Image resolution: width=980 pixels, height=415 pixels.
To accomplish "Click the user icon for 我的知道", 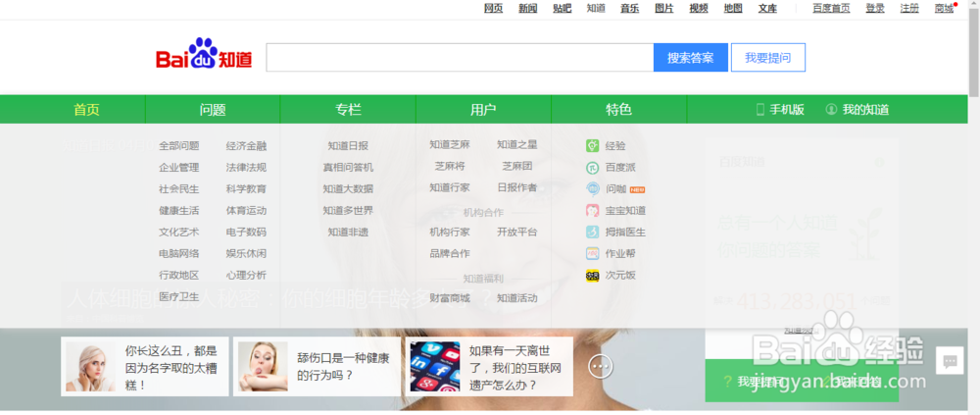I will click(831, 110).
